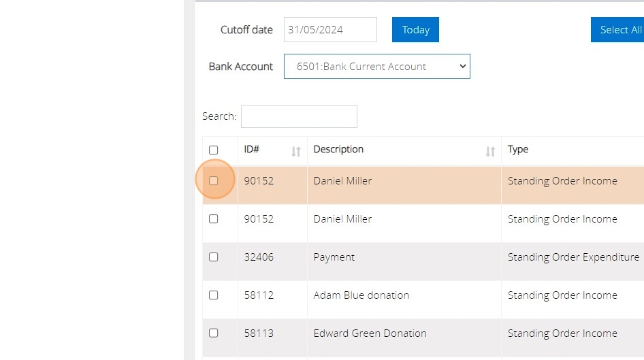Click the Type column header

(x=518, y=150)
